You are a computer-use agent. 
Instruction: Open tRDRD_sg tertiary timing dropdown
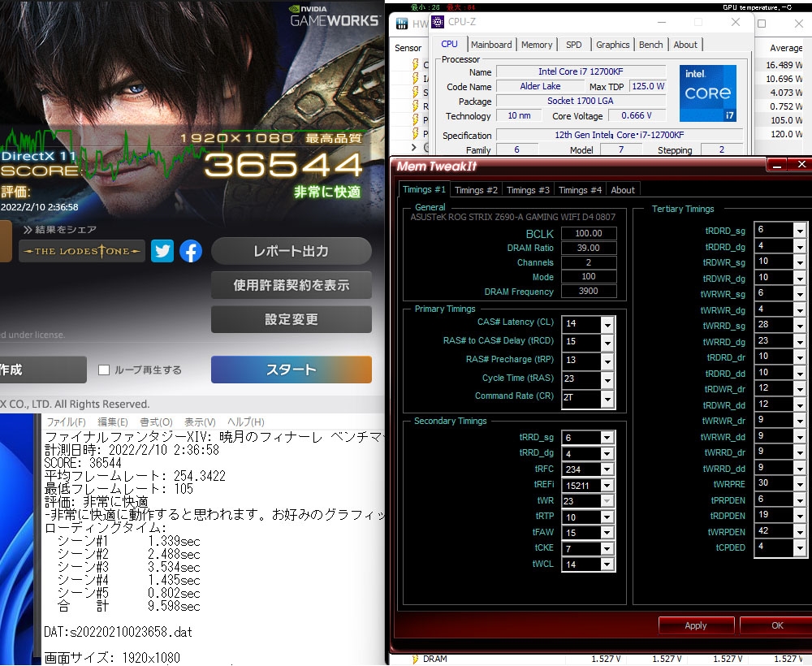coord(800,230)
